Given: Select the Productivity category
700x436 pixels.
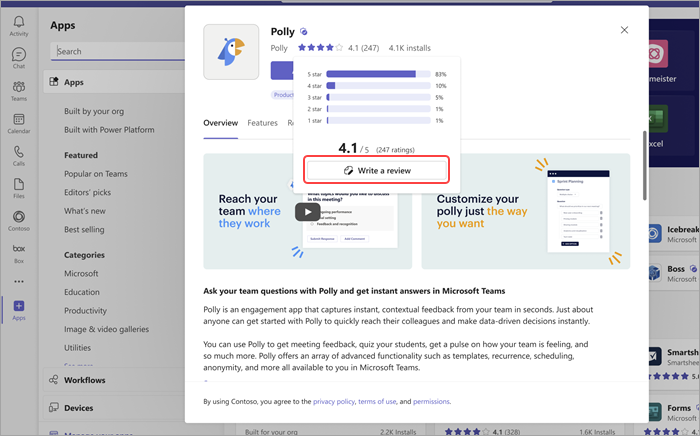Looking at the screenshot, I should pyautogui.click(x=85, y=310).
